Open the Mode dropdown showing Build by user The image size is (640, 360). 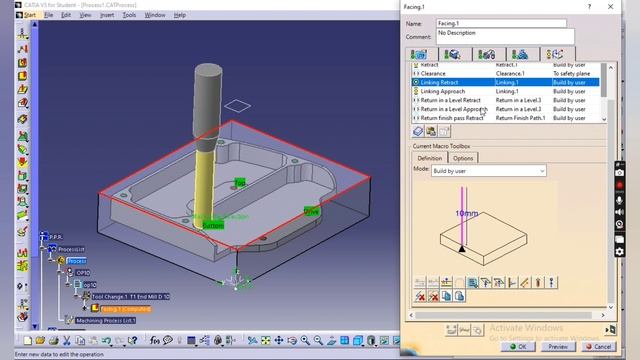[x=489, y=171]
